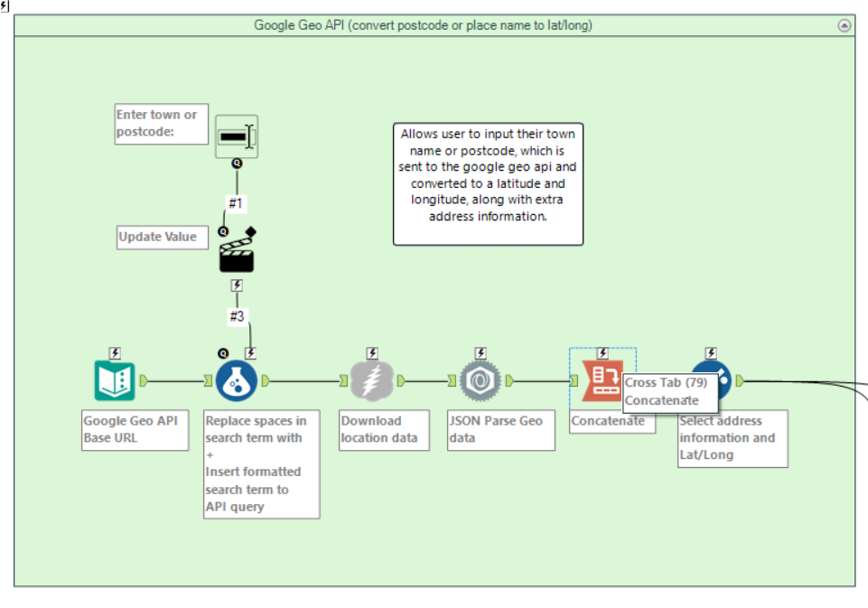Screen dimensions: 868x608
Task: Click the #1 connection label
Action: [x=235, y=203]
